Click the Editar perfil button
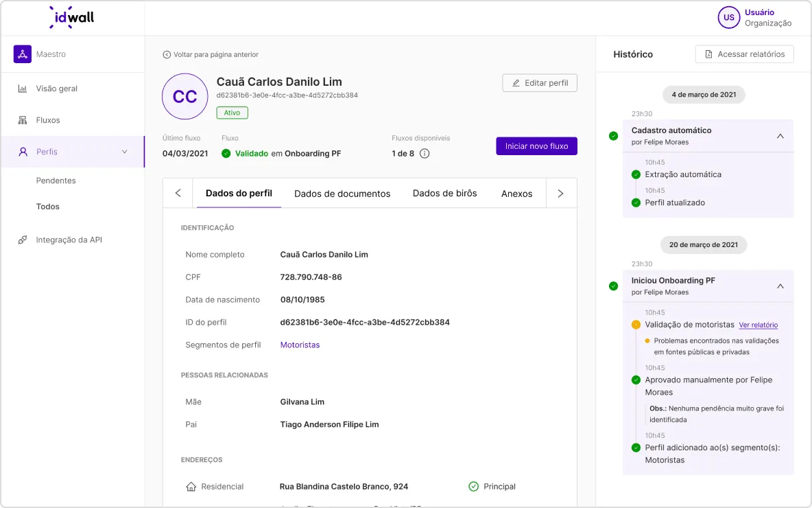812x508 pixels. coord(540,83)
